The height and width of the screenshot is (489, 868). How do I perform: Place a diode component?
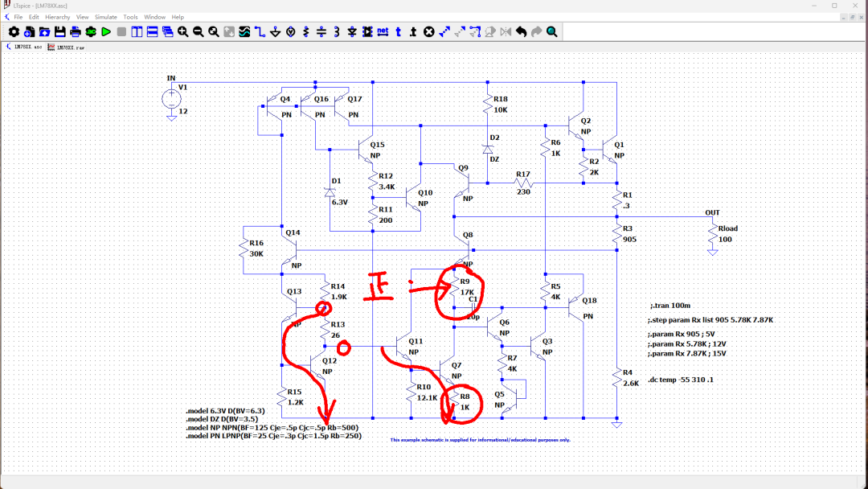pyautogui.click(x=352, y=32)
